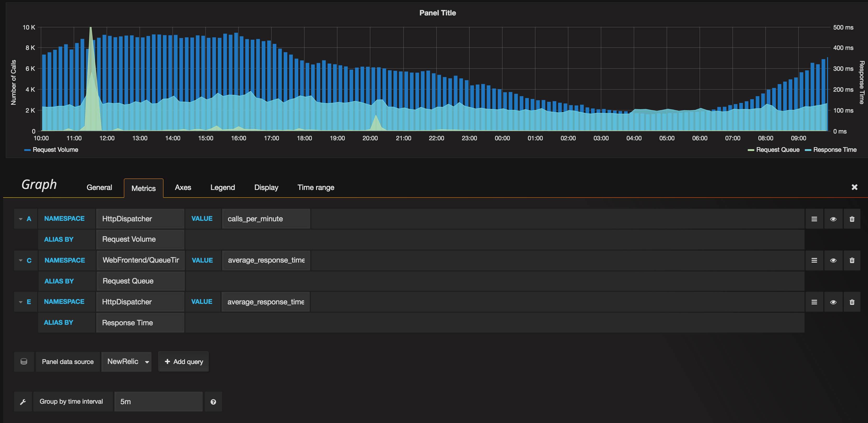Edit query C average_response_time value field
This screenshot has height=423, width=868.
point(266,260)
